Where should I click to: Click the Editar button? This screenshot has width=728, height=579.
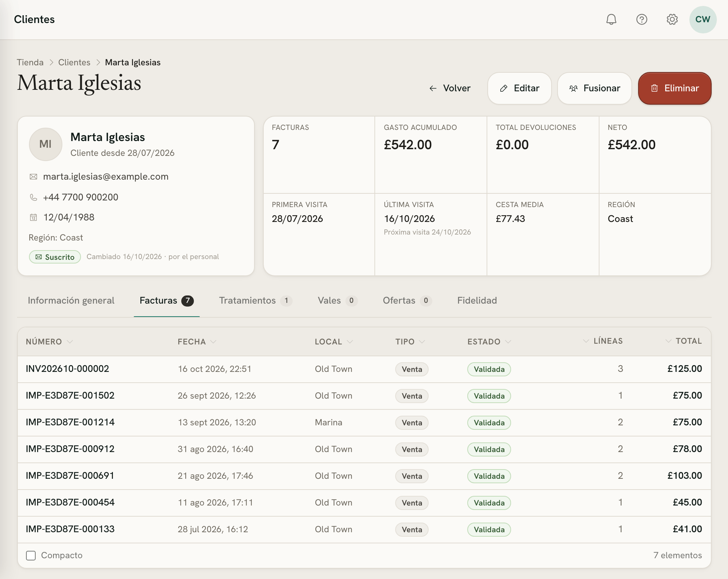pyautogui.click(x=519, y=88)
